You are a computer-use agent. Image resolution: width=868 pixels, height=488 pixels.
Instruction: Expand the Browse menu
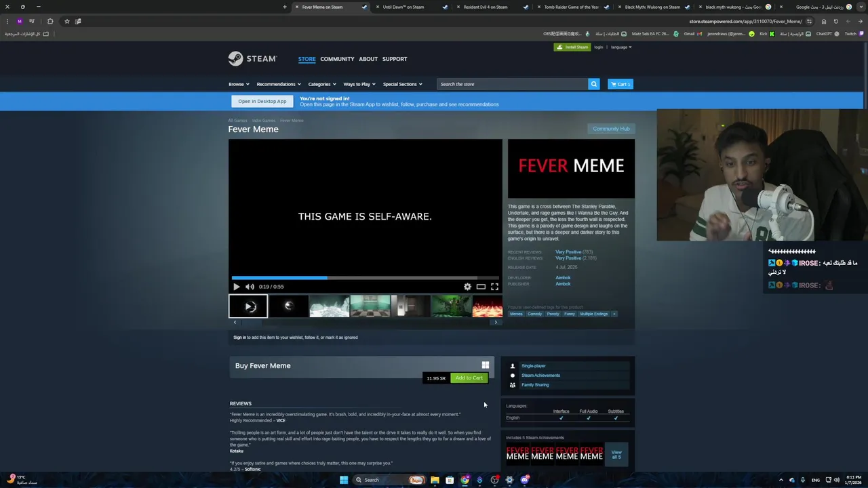pyautogui.click(x=239, y=84)
